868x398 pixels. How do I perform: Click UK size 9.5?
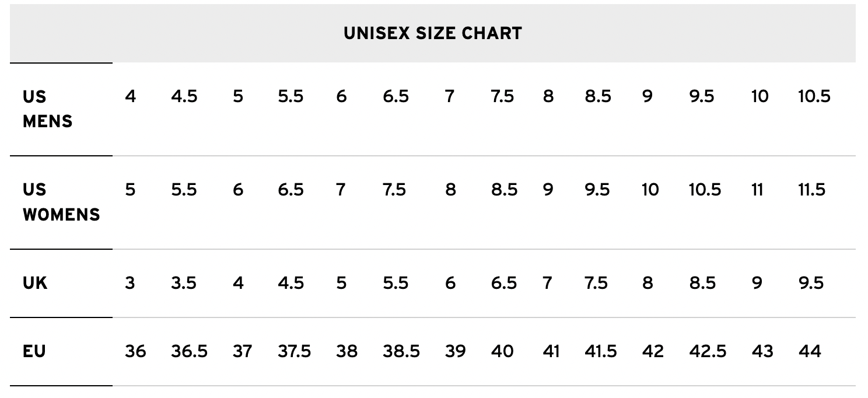pyautogui.click(x=811, y=283)
